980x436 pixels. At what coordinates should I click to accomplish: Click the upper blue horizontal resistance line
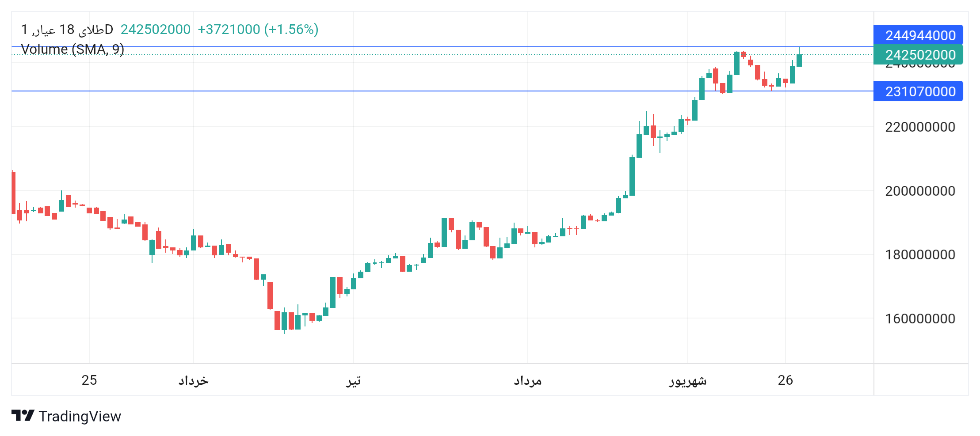(x=442, y=46)
